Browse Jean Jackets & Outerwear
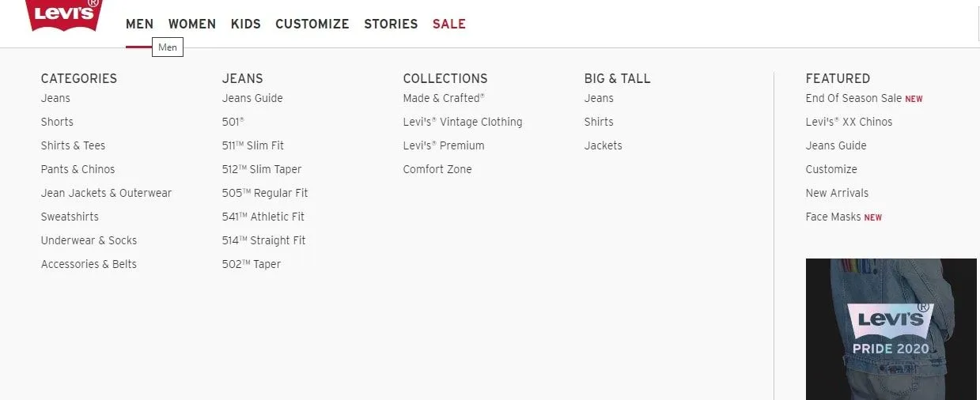The image size is (980, 400). click(x=106, y=193)
